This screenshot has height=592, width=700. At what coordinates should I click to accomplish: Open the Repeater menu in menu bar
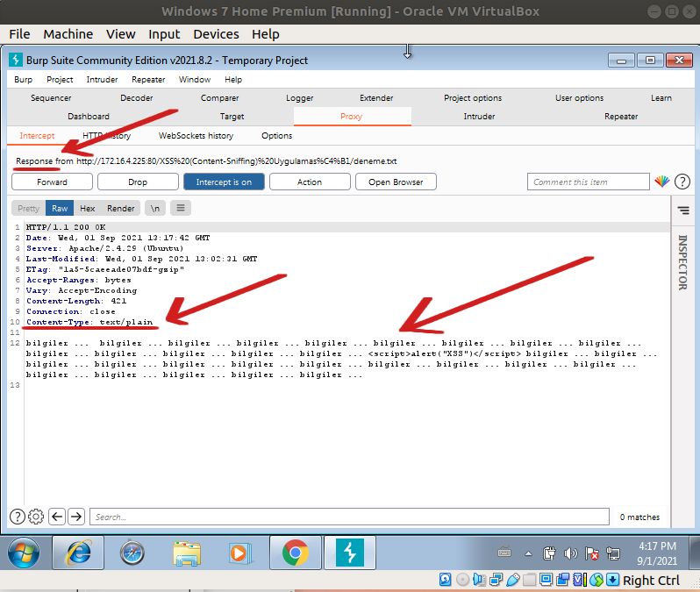point(148,80)
